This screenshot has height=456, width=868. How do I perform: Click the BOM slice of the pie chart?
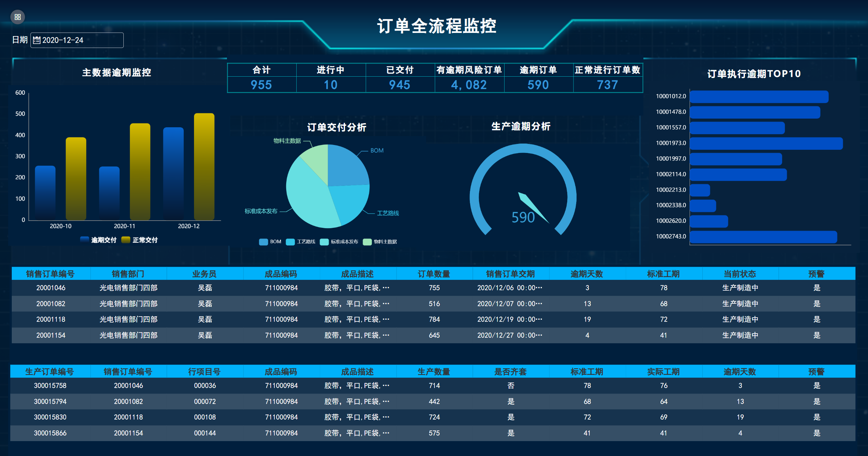(347, 168)
